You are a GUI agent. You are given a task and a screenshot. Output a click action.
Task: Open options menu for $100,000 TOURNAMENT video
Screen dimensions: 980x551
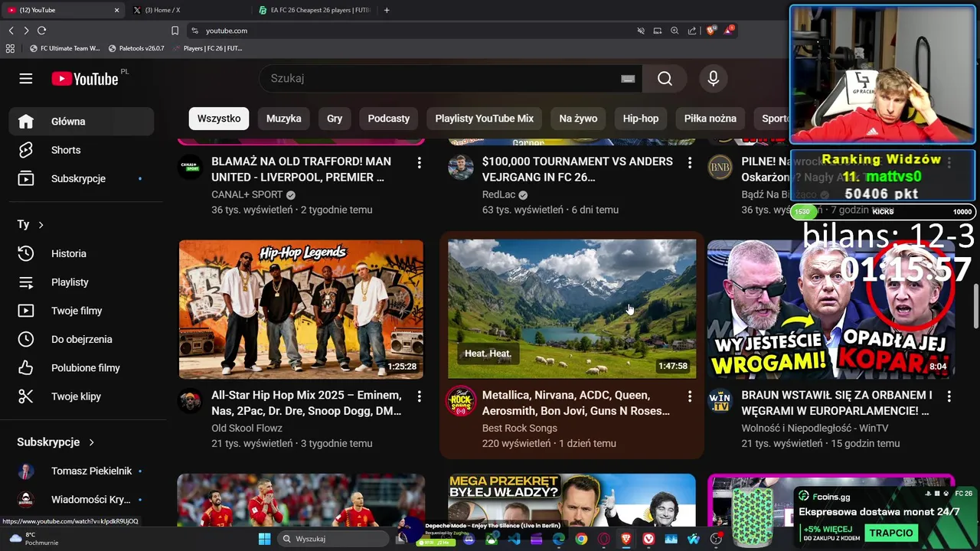(689, 163)
